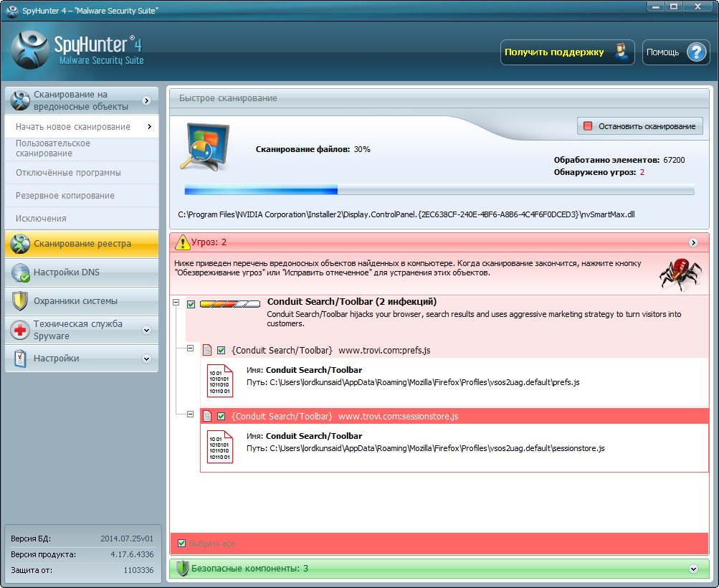The image size is (719, 588).
Task: Click the 'Conduit Search/Toolbar (2 инфекций)' heading
Action: click(x=352, y=301)
